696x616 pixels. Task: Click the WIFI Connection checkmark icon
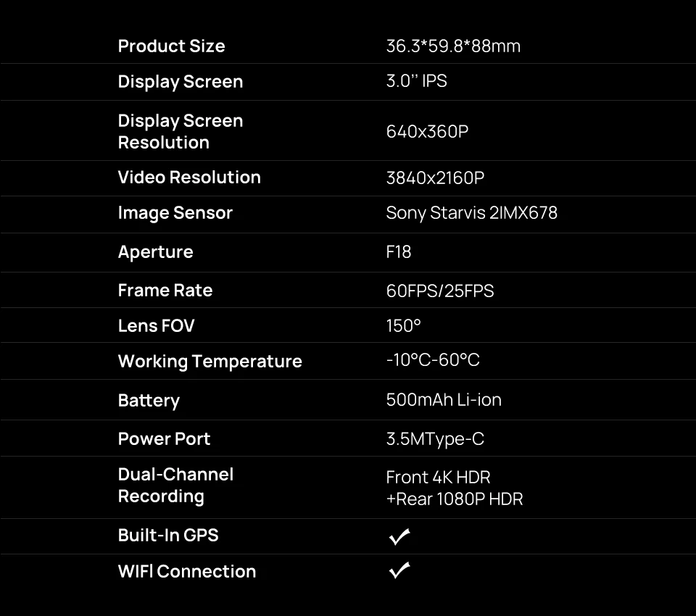pos(399,570)
